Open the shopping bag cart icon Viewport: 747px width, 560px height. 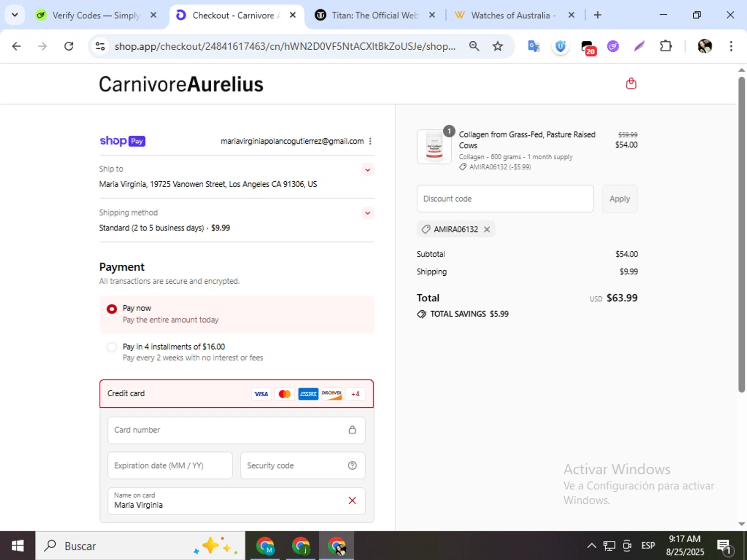631,83
